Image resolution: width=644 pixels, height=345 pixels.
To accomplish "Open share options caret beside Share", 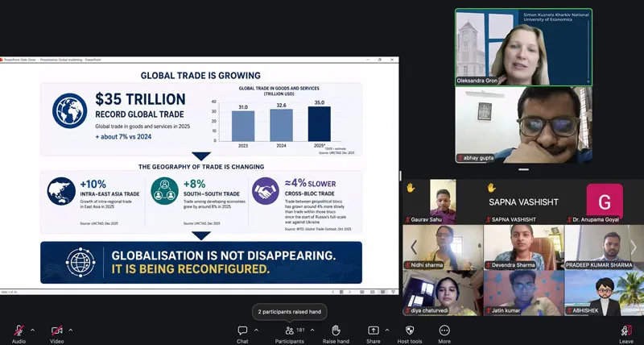I will coord(387,330).
